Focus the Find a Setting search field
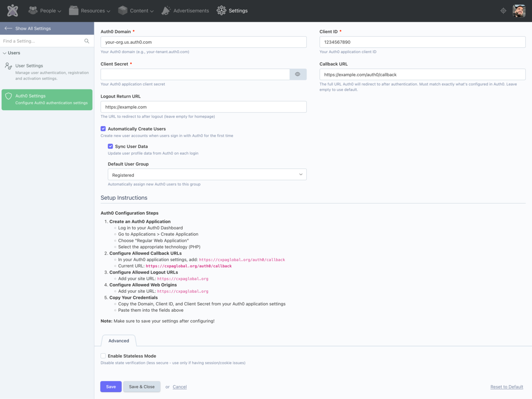The height and width of the screenshot is (399, 532). point(43,41)
